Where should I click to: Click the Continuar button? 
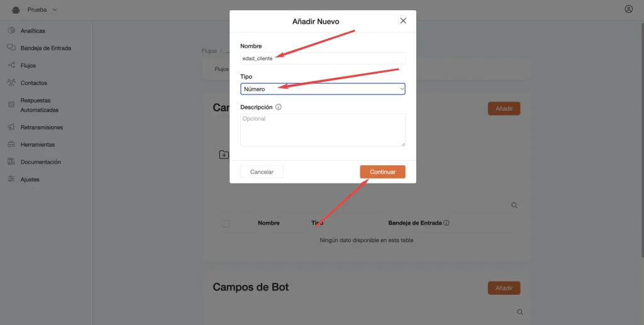click(x=383, y=172)
